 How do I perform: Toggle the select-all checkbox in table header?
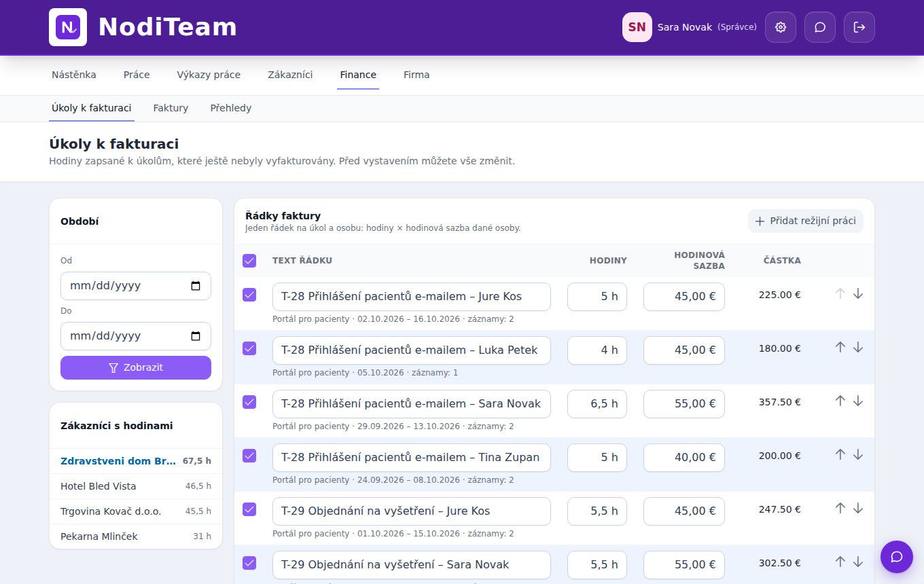pyautogui.click(x=249, y=261)
